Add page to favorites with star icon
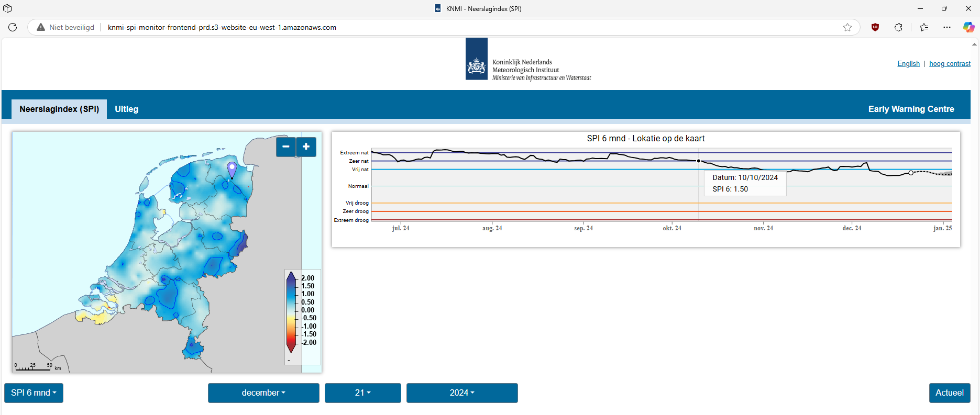Image resolution: width=980 pixels, height=415 pixels. [847, 27]
